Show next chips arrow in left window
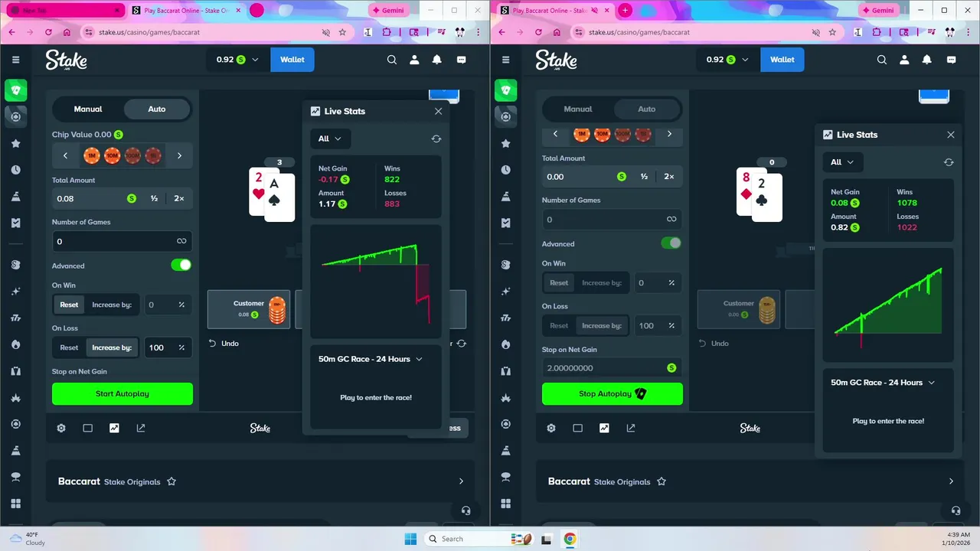Screen dimensions: 980x551 (179, 155)
